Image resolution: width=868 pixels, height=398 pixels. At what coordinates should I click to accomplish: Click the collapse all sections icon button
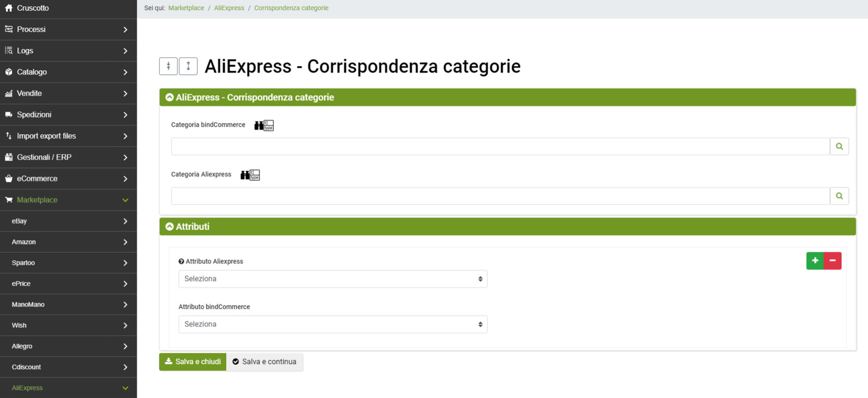pyautogui.click(x=168, y=66)
